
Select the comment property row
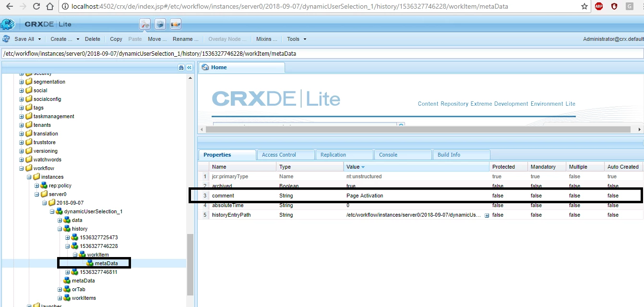[x=420, y=196]
